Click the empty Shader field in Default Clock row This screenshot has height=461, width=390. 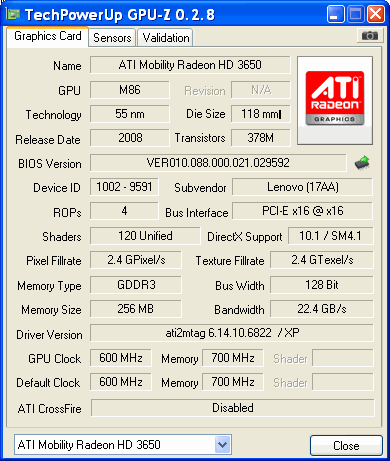[x=343, y=382]
